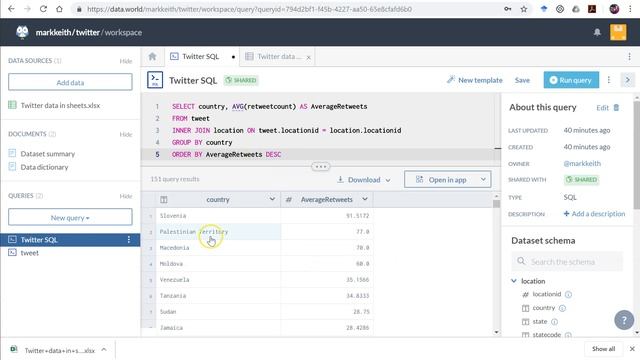Hide the Data Sources section
This screenshot has width=640, height=360.
[126, 61]
